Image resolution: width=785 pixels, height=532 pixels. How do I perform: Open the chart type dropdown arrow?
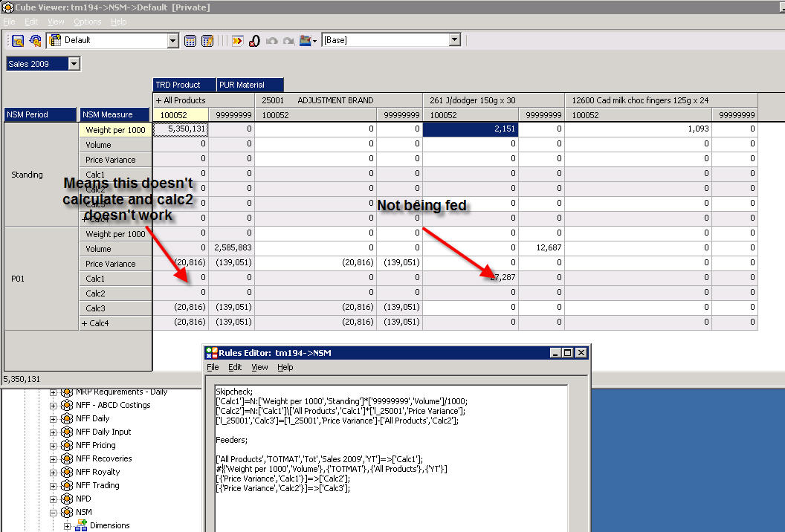coord(315,41)
